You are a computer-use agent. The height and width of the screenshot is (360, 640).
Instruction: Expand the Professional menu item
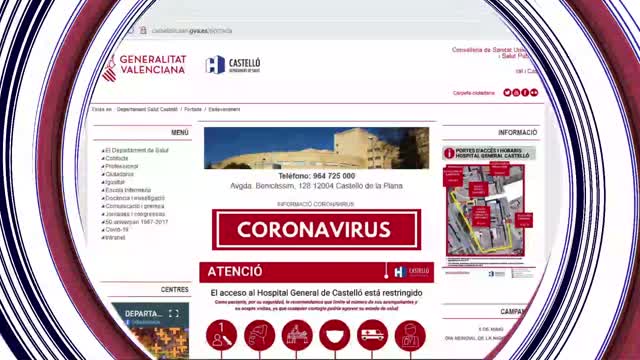point(121,166)
